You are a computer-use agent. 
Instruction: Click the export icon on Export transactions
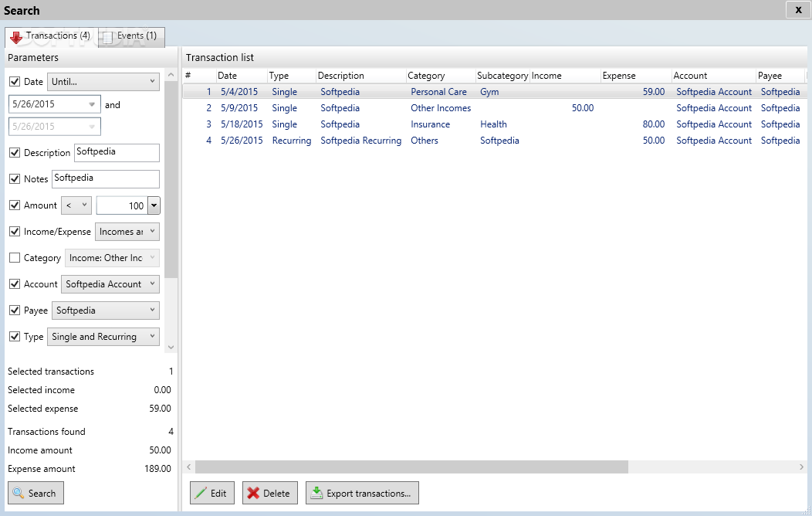pos(316,493)
